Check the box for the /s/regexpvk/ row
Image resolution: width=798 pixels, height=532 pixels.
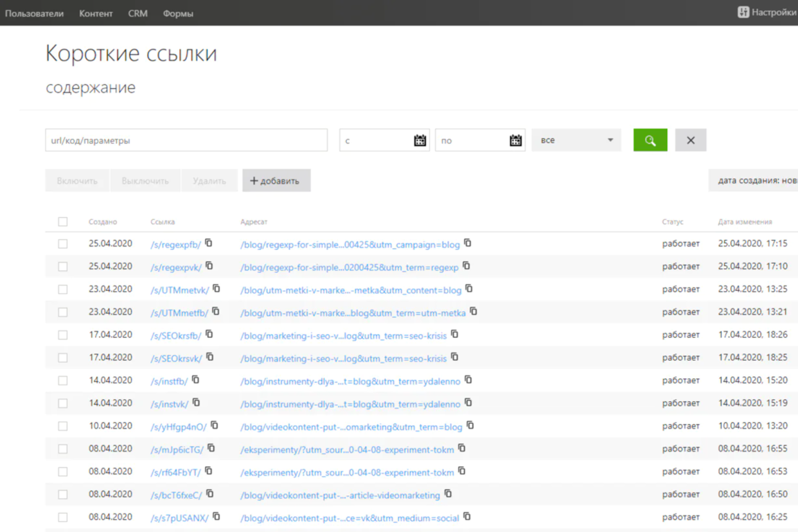coord(63,267)
